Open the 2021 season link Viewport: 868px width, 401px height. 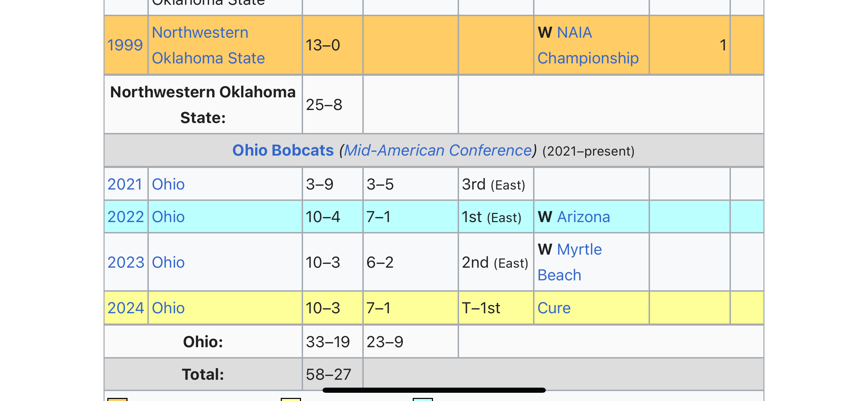pos(125,184)
